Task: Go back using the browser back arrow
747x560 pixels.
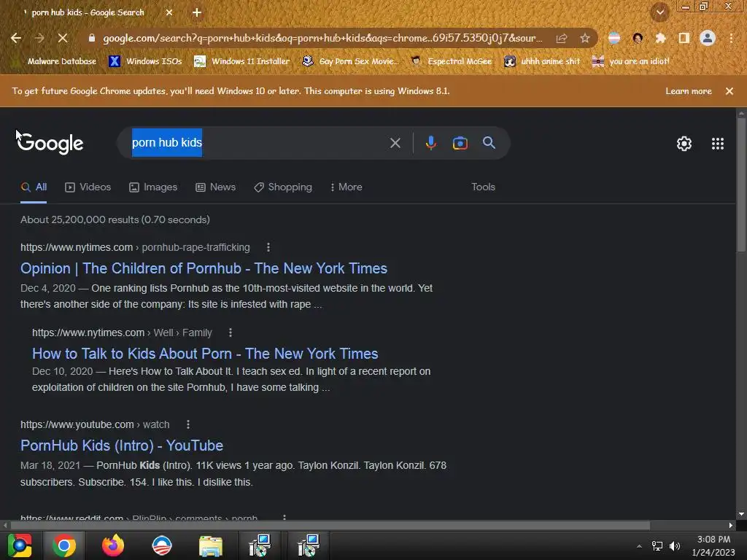Action: (x=16, y=38)
